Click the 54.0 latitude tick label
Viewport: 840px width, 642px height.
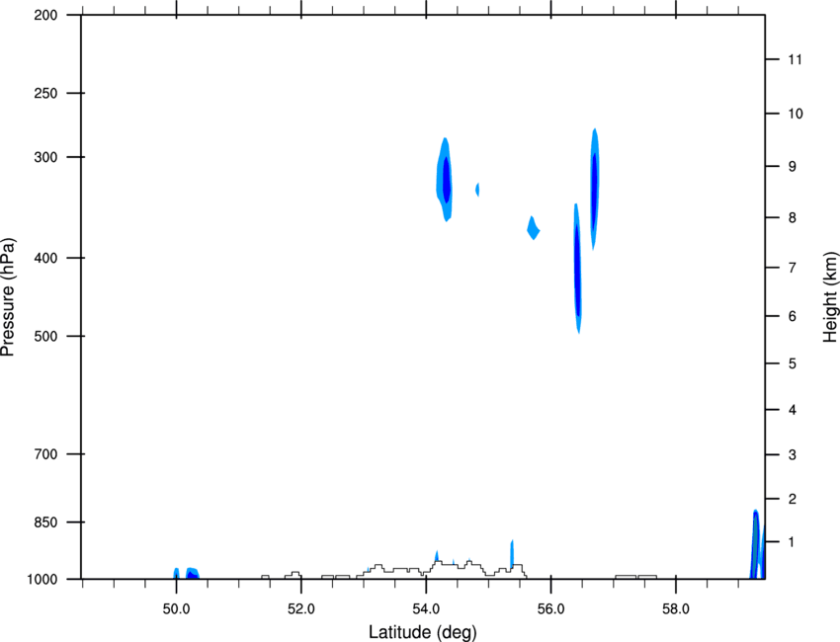pos(426,609)
